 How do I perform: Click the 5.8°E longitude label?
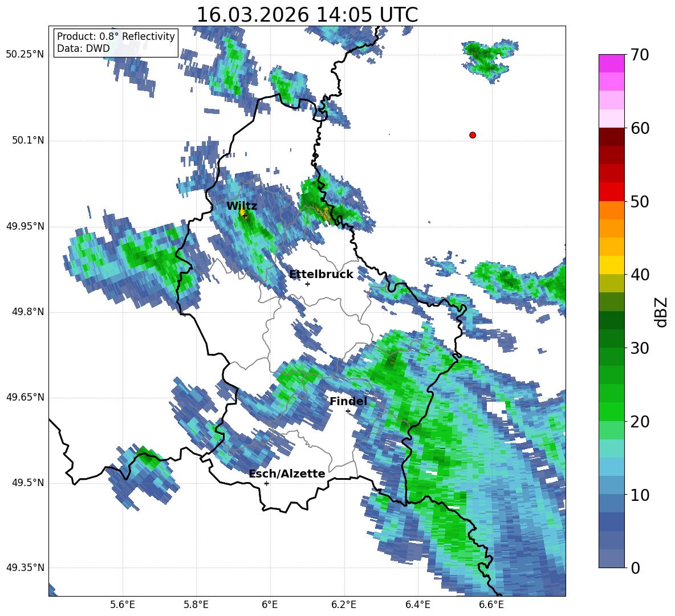pyautogui.click(x=196, y=605)
